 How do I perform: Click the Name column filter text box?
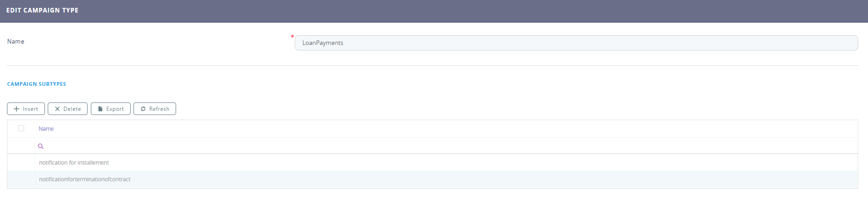click(x=445, y=146)
